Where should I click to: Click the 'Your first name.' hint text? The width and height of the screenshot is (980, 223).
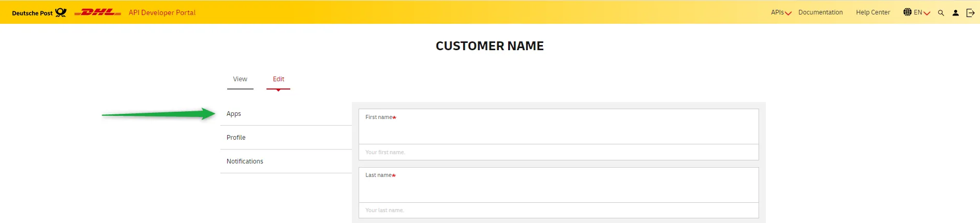click(385, 152)
